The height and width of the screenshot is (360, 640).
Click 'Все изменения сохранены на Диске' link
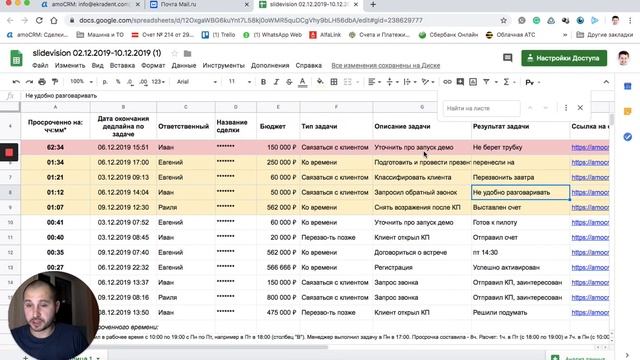coord(385,65)
